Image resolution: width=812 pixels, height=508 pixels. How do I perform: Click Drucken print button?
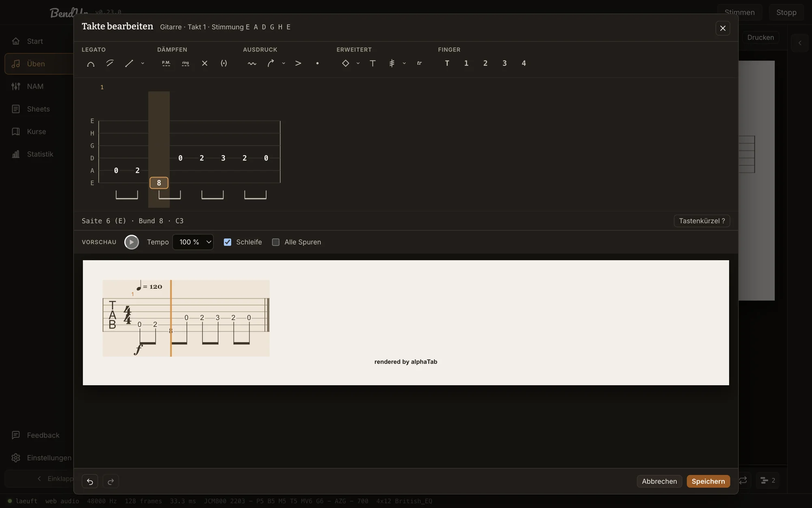pyautogui.click(x=760, y=37)
